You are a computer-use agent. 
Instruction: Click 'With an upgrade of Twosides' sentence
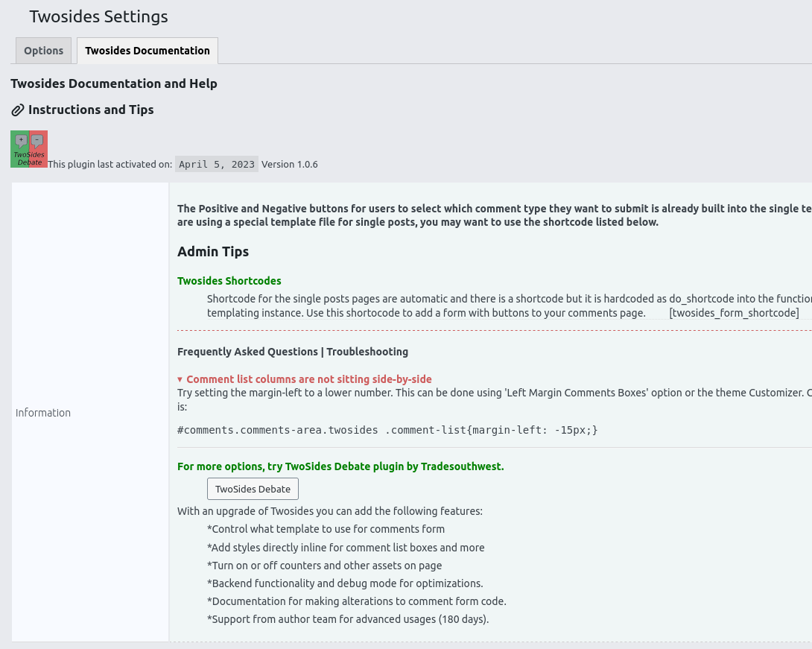330,511
